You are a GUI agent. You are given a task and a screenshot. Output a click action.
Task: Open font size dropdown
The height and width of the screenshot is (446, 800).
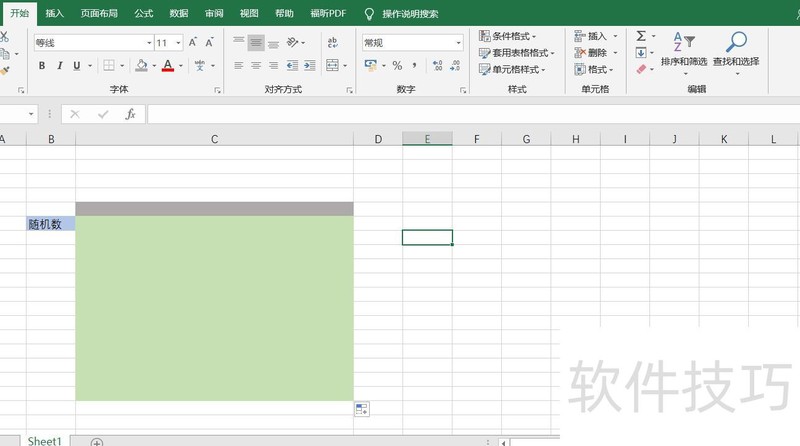pyautogui.click(x=178, y=43)
